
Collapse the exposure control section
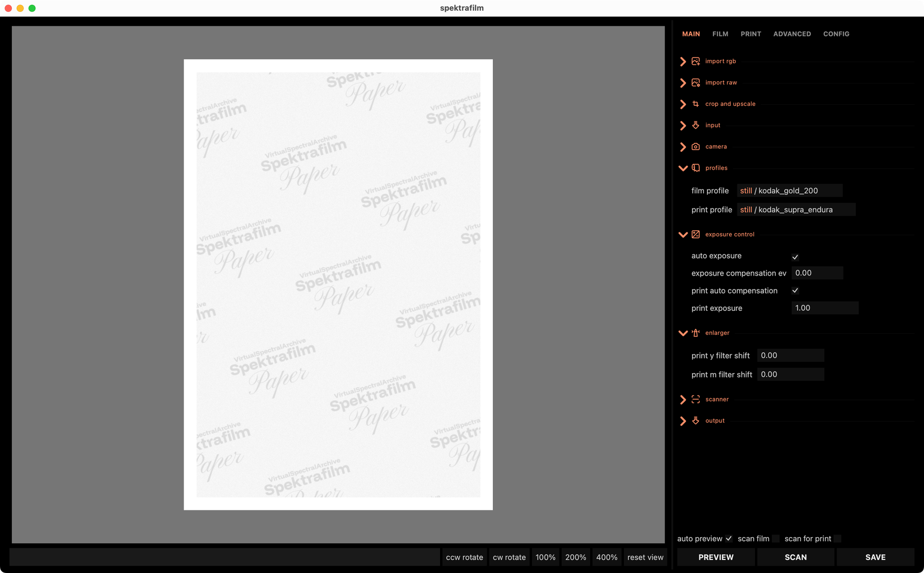[x=683, y=235]
